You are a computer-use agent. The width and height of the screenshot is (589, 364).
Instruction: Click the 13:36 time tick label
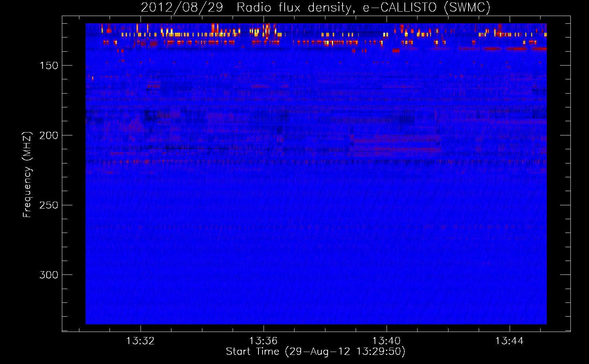click(x=263, y=341)
